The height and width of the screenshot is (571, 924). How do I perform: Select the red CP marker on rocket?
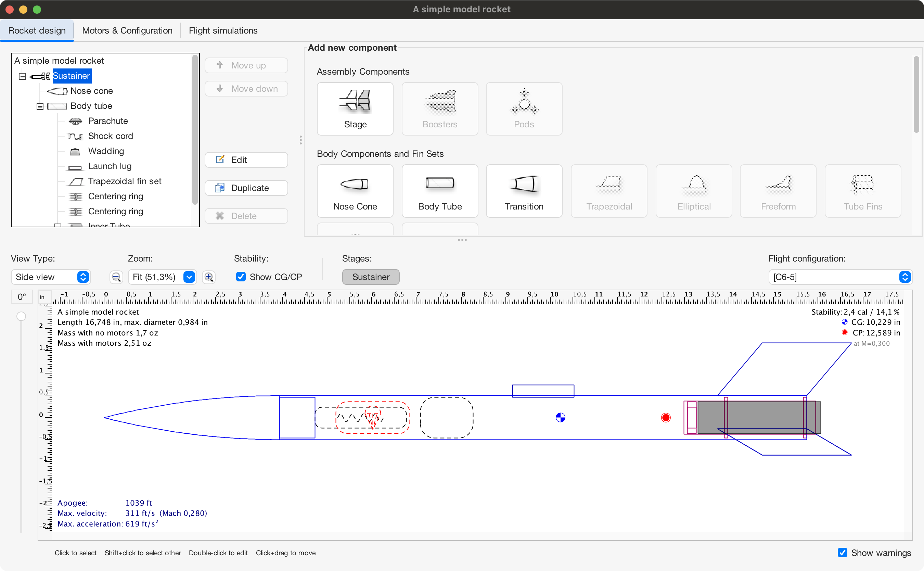click(x=665, y=417)
